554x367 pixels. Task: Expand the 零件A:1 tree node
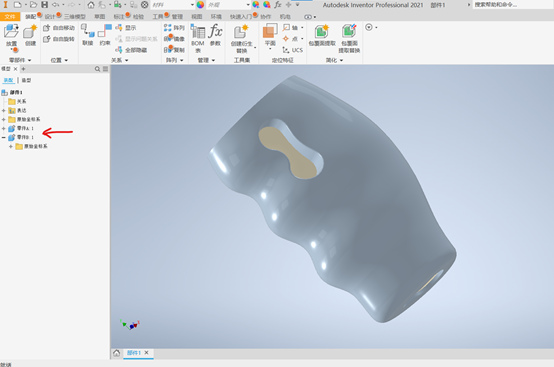[4, 129]
